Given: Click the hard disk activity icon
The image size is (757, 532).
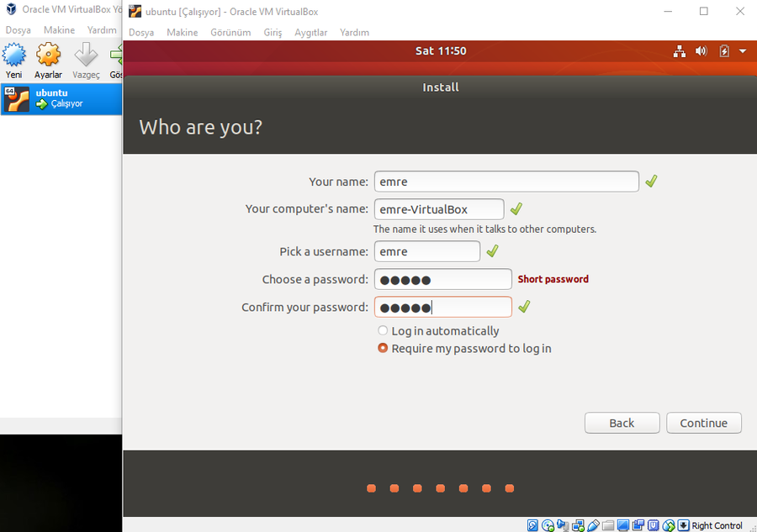Looking at the screenshot, I should click(x=532, y=525).
